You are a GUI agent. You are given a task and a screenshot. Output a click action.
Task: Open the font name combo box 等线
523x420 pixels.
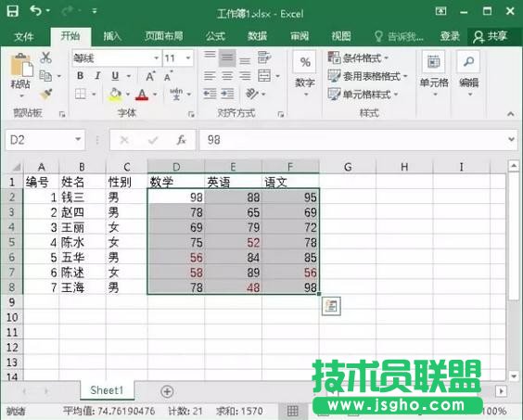117,58
